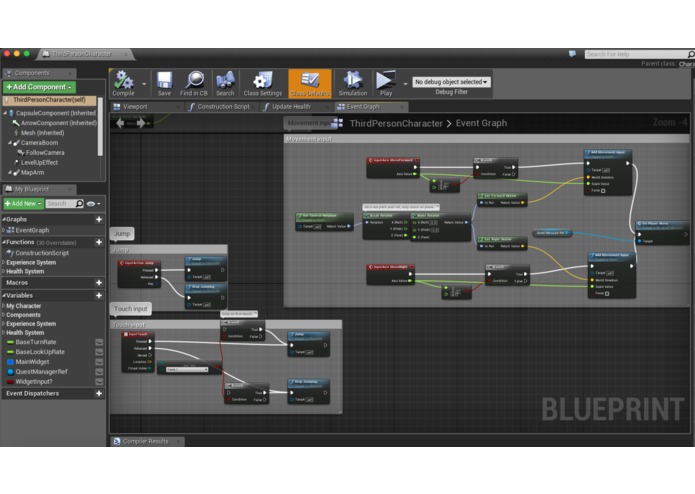Navigate forward with graph forward arrow

[x=141, y=123]
